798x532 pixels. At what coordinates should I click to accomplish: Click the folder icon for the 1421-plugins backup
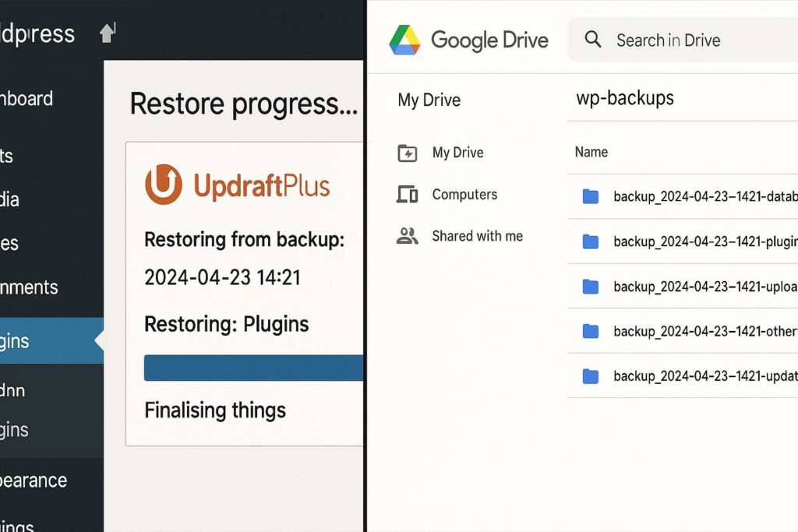(591, 241)
